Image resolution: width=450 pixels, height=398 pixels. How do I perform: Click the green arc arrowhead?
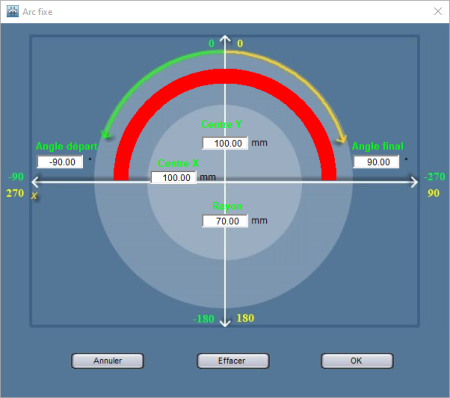(106, 134)
